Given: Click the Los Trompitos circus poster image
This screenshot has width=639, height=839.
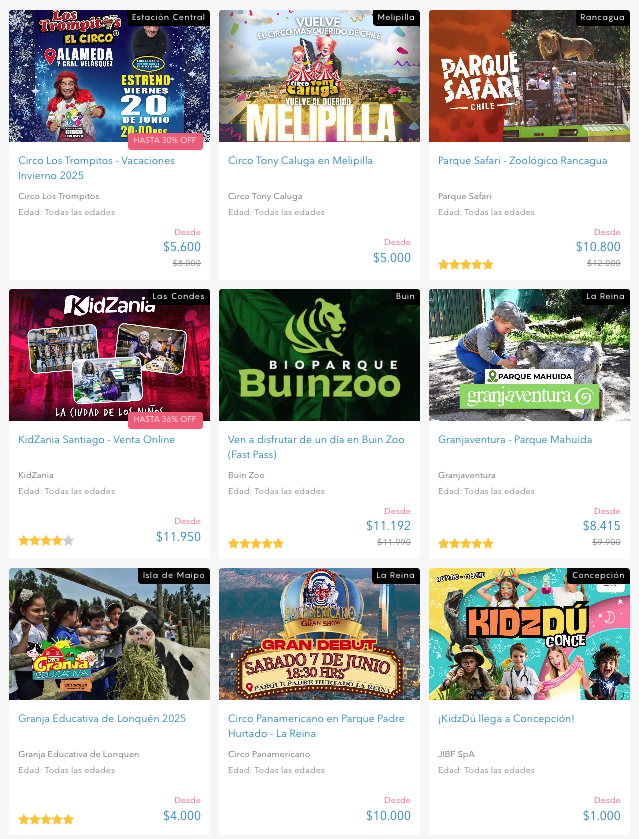Looking at the screenshot, I should tap(109, 76).
